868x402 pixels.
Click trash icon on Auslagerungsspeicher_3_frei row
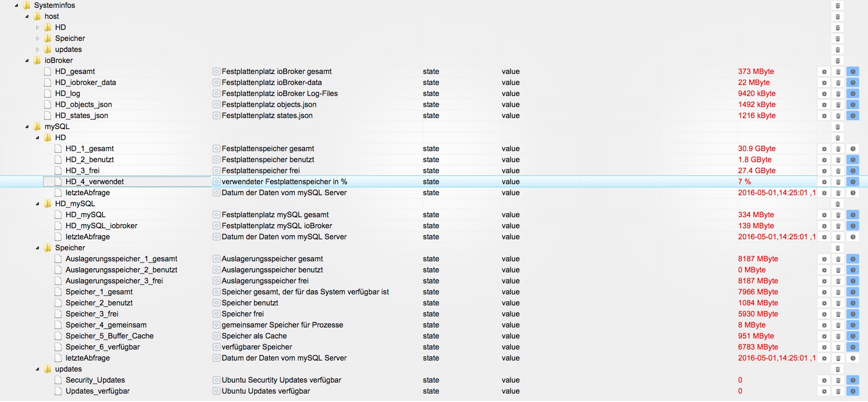click(x=839, y=281)
